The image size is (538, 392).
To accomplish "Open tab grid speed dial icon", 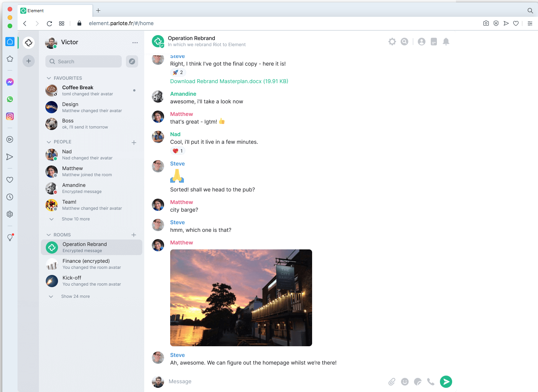I will coord(61,23).
